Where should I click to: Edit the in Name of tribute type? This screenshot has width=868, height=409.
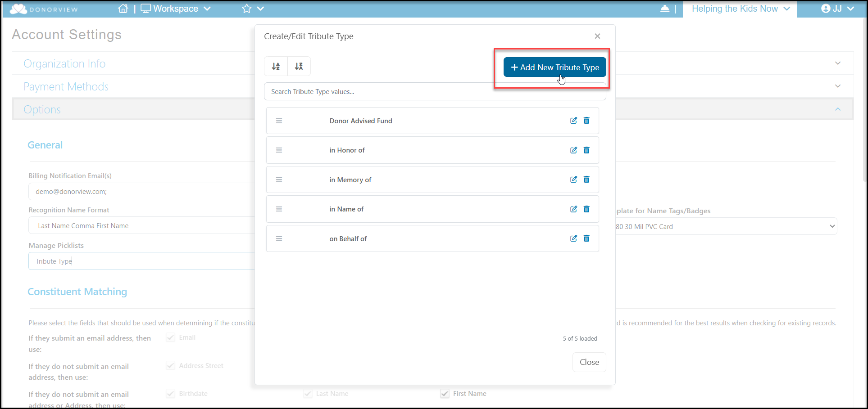(573, 209)
